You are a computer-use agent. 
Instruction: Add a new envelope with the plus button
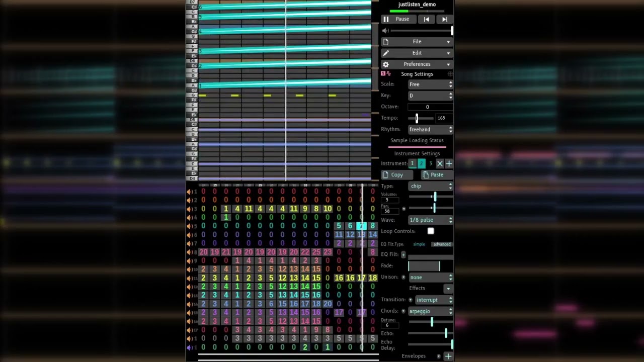coord(448,356)
